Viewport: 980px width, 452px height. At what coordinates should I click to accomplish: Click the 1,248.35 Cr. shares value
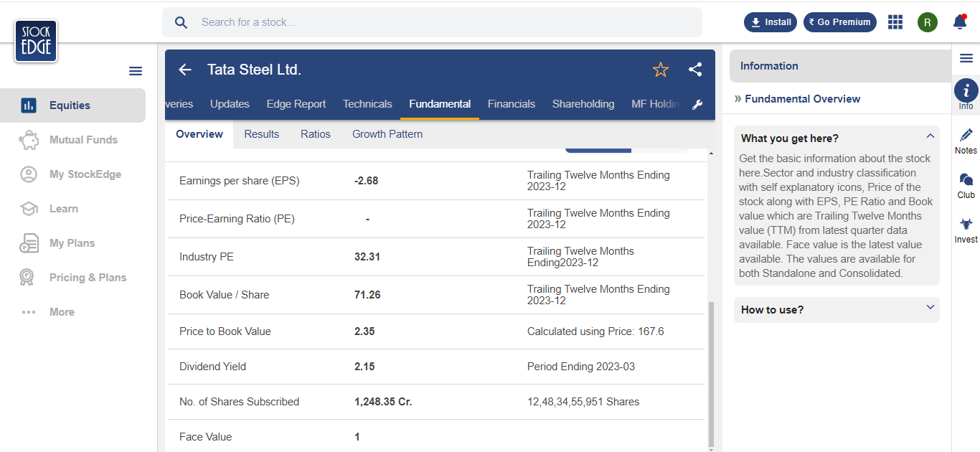383,402
